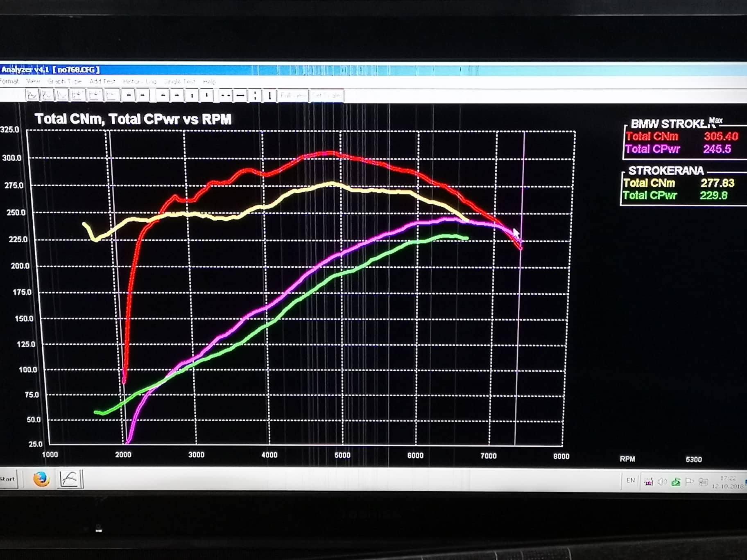Click the sixth graph-type toolbar icon
This screenshot has width=747, height=560.
coord(111,95)
